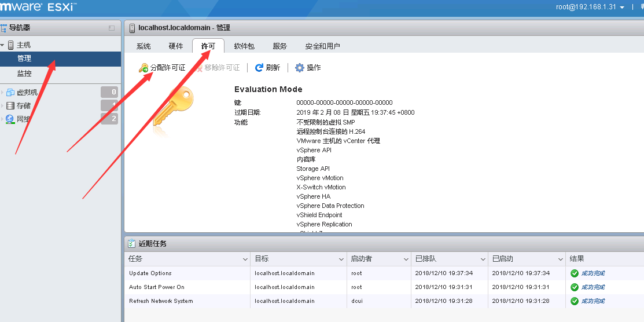Click the 操作 button

click(308, 68)
